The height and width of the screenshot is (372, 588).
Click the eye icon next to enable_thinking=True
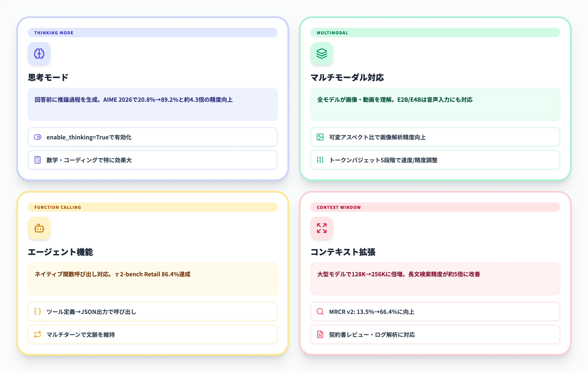pyautogui.click(x=37, y=137)
